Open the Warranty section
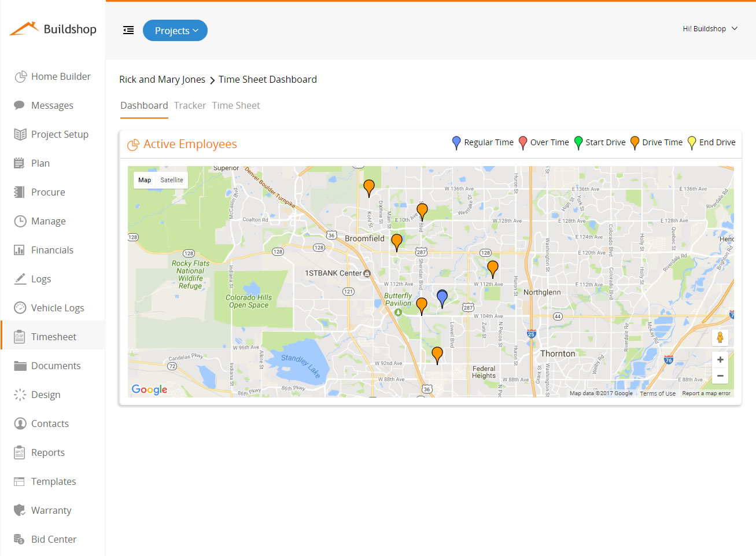This screenshot has height=556, width=756. point(51,510)
